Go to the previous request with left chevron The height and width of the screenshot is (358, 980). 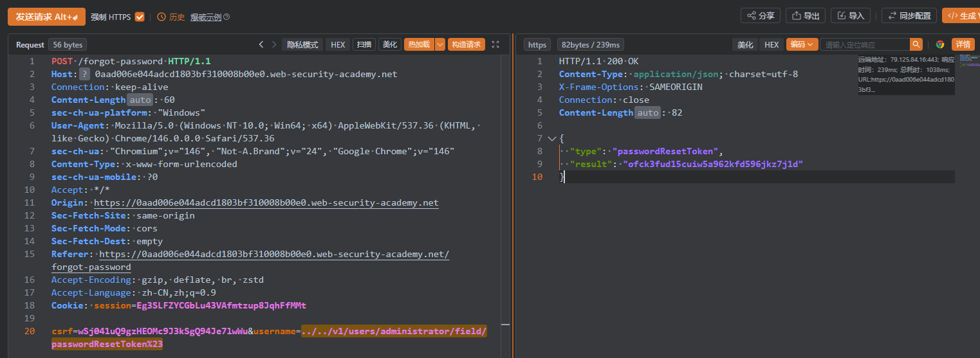click(261, 44)
